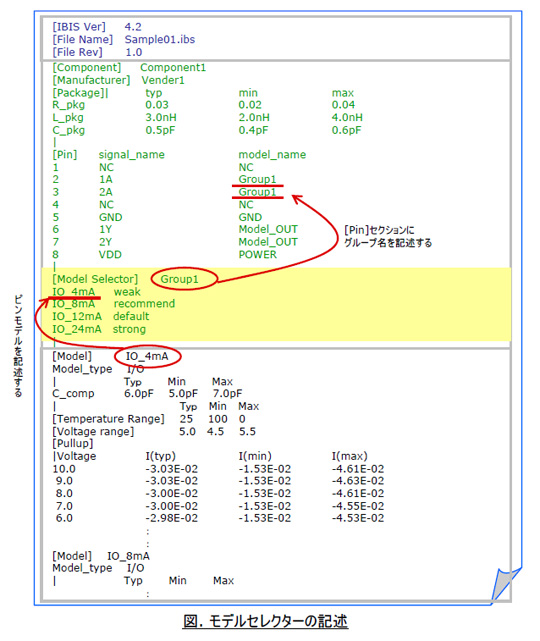The image size is (540, 641).
Task: Click the GND model name
Action: 250,217
